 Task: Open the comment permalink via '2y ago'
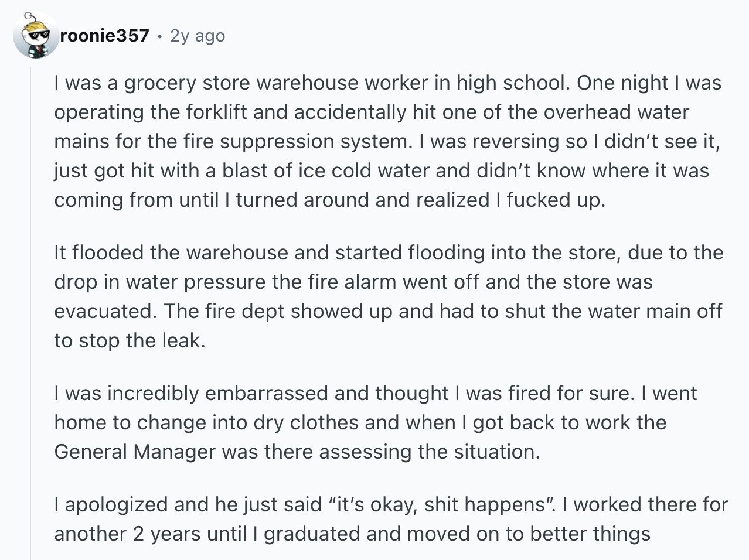tap(198, 36)
